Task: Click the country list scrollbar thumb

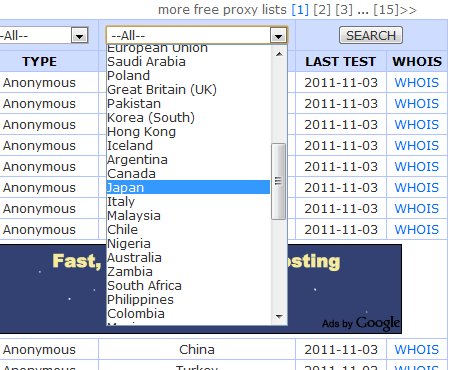Action: (x=279, y=181)
